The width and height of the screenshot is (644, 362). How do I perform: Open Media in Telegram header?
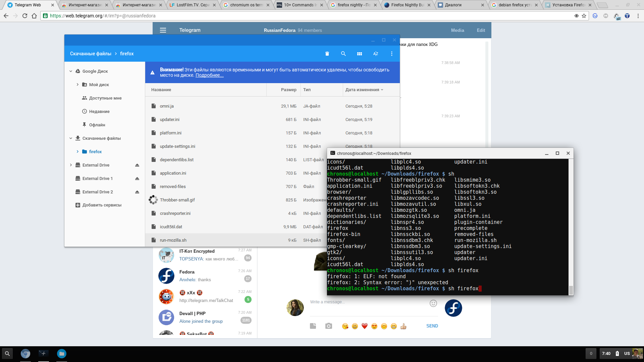click(457, 30)
